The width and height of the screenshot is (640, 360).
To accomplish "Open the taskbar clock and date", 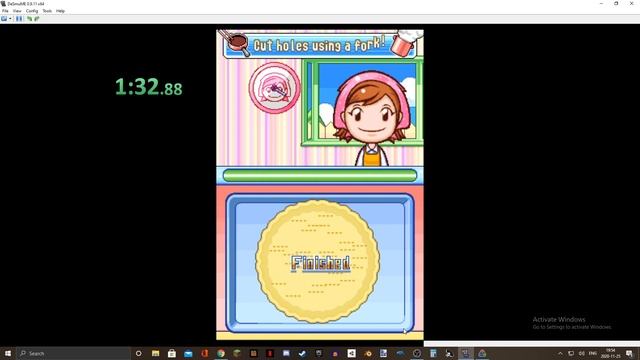I will point(611,353).
